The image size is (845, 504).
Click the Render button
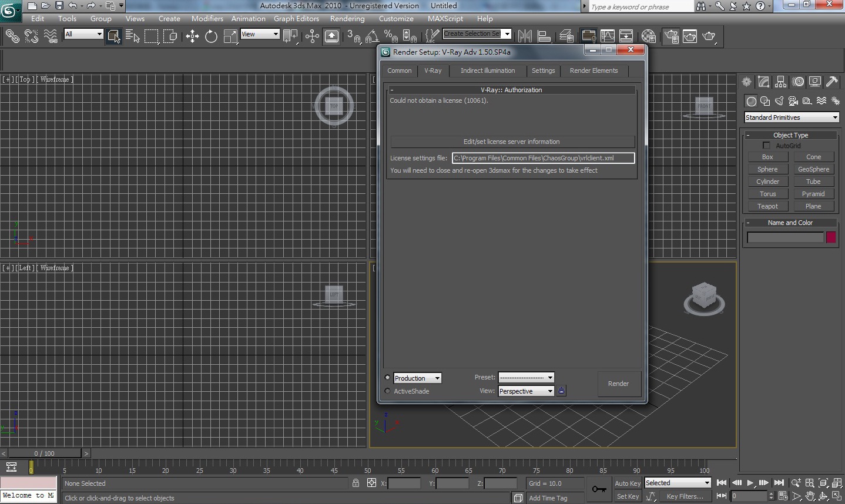pos(618,384)
